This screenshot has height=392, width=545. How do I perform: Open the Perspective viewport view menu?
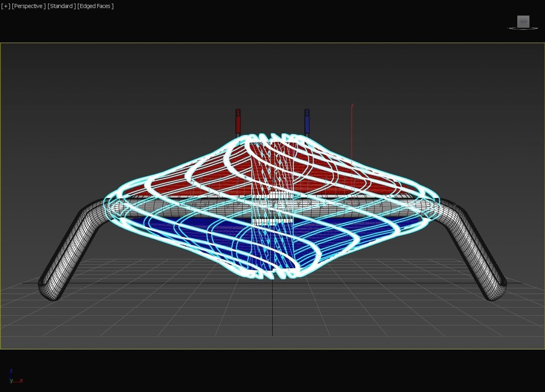click(29, 6)
